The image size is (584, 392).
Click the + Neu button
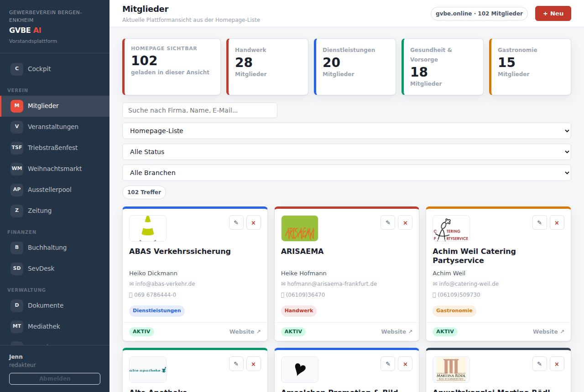click(553, 14)
